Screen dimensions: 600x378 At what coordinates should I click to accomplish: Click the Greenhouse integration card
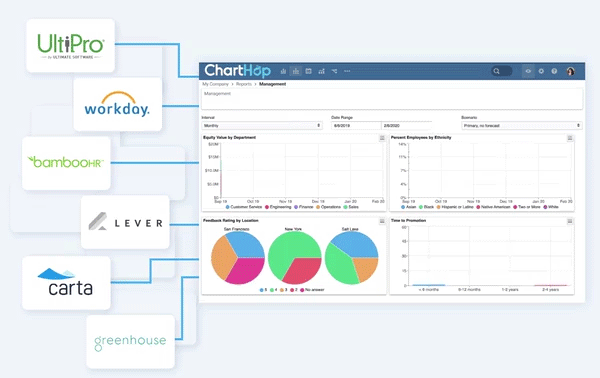(x=130, y=342)
